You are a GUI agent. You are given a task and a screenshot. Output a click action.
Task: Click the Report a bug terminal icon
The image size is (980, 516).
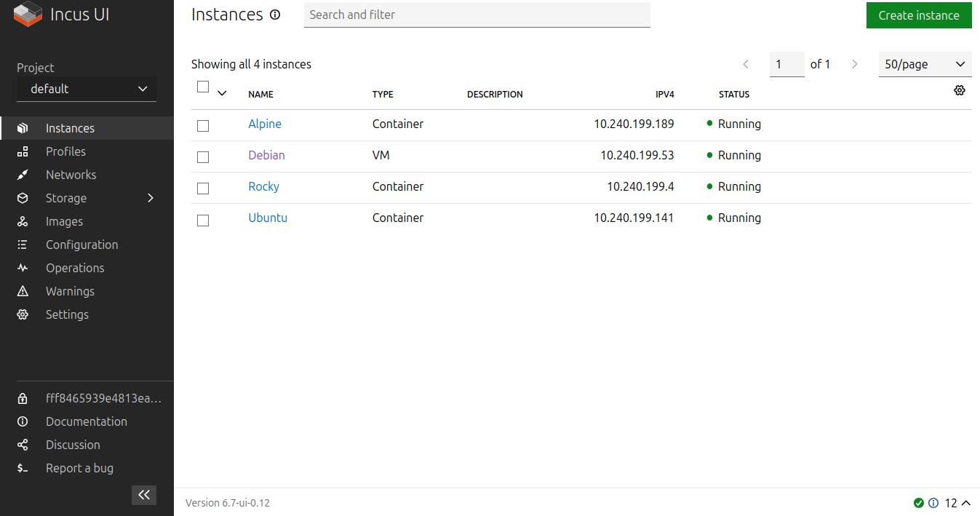[23, 468]
